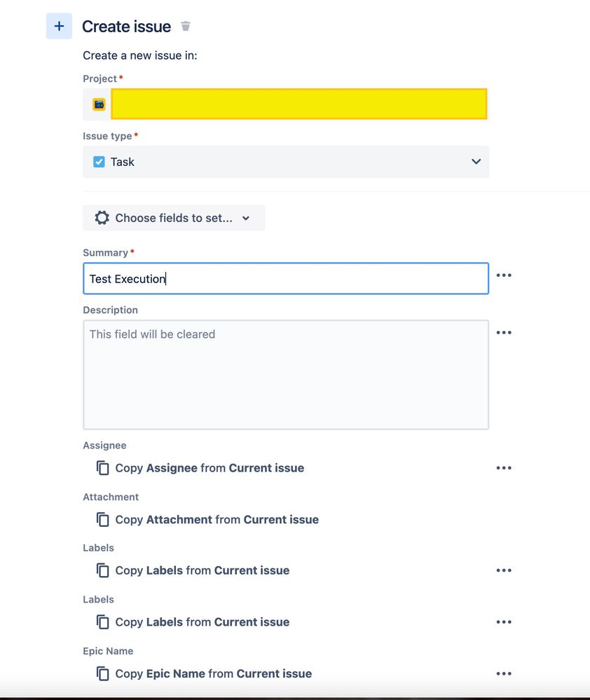The image size is (590, 700).
Task: Click the blue plus icon beside Create issue
Action: [x=59, y=26]
